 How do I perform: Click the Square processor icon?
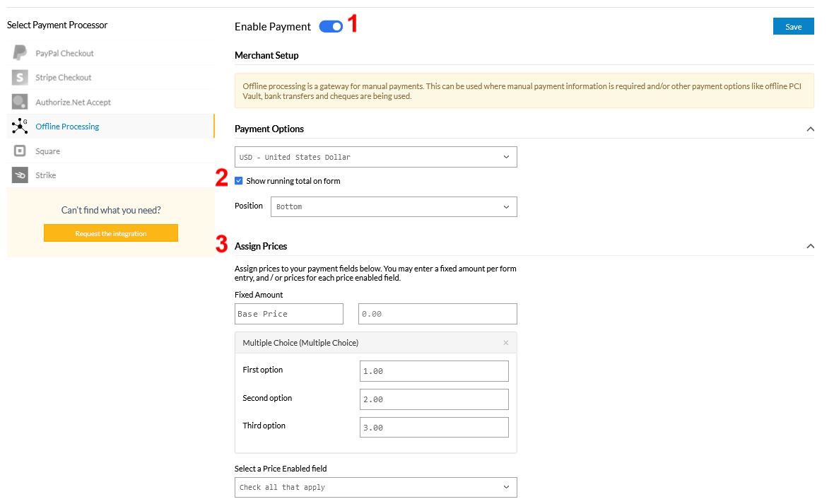(x=20, y=151)
